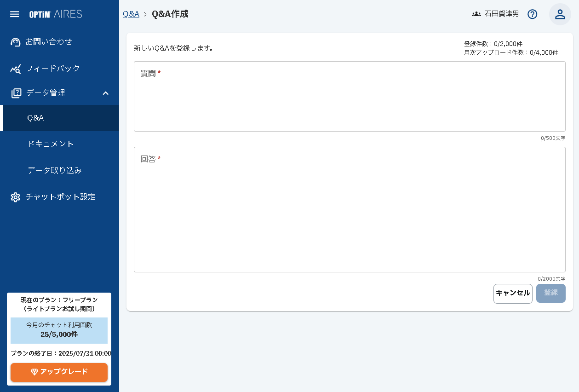Click the group icon beside 石田賀津男
This screenshot has width=579, height=392.
tap(476, 14)
